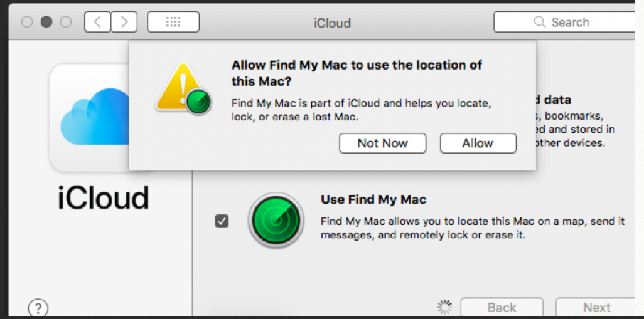The height and width of the screenshot is (319, 644).
Task: Click the greyed-out Back button at bottom
Action: coord(502,308)
